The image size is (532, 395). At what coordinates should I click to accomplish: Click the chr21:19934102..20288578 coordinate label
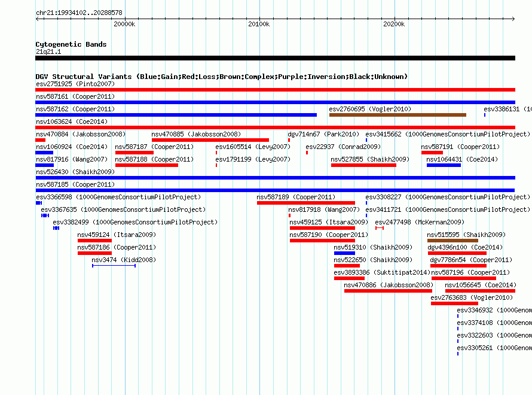tap(79, 13)
